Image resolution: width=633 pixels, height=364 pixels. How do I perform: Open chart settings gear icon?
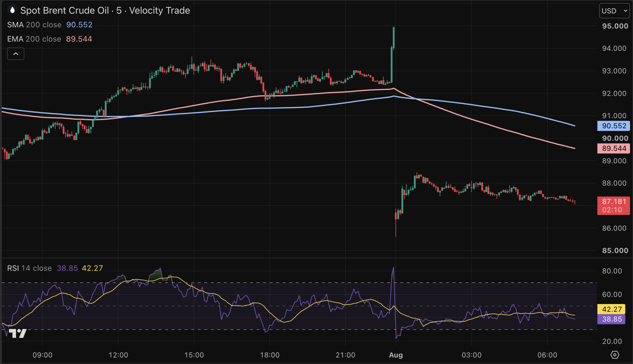[x=615, y=355]
